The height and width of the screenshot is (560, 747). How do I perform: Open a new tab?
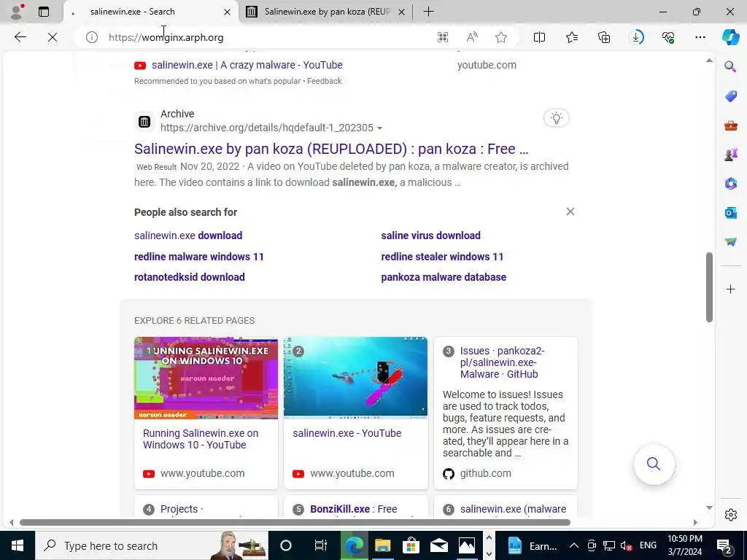tap(428, 12)
